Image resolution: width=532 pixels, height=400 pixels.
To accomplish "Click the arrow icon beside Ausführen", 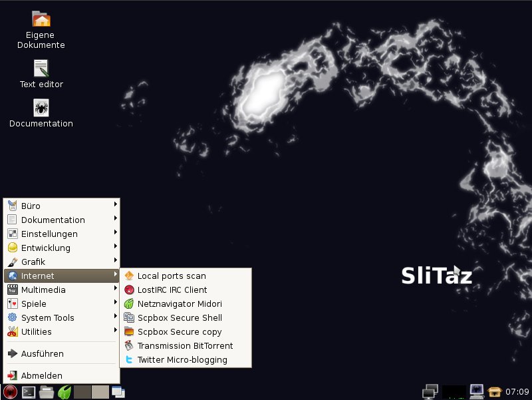I will 13,353.
